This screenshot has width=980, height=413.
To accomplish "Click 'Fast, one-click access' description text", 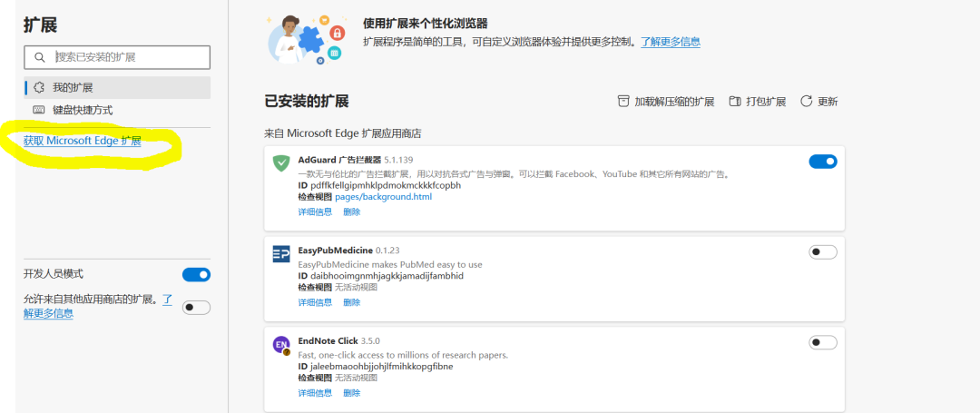I will tap(403, 356).
